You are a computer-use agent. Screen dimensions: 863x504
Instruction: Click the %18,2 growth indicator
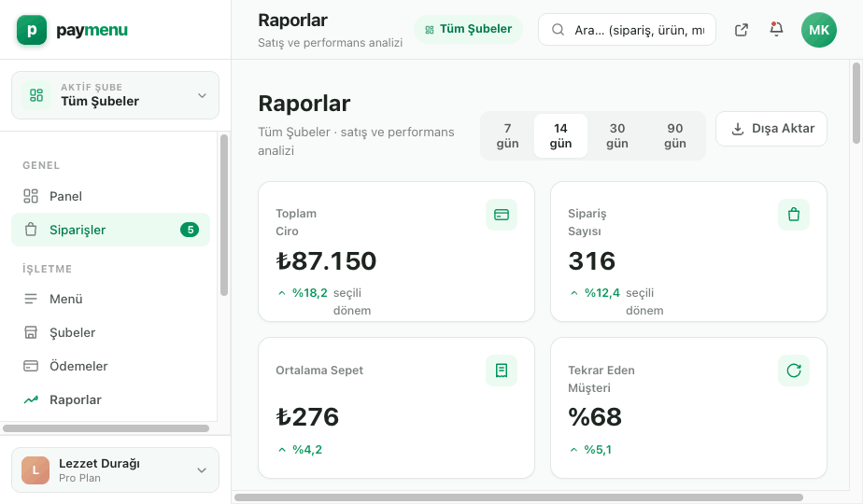point(304,293)
